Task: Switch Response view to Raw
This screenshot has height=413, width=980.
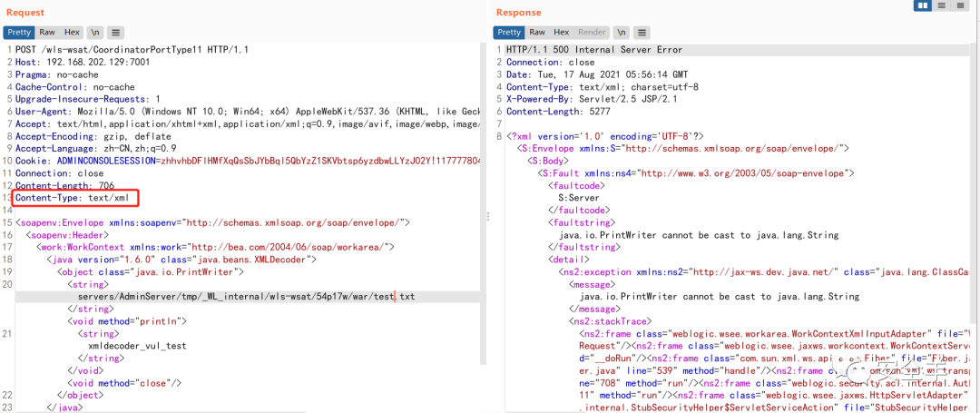Action: [x=537, y=33]
